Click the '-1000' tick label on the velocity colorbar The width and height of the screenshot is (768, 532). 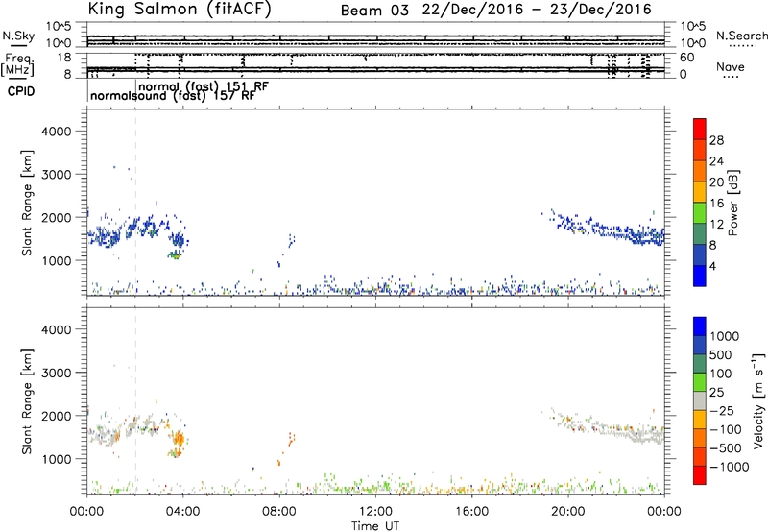[730, 467]
